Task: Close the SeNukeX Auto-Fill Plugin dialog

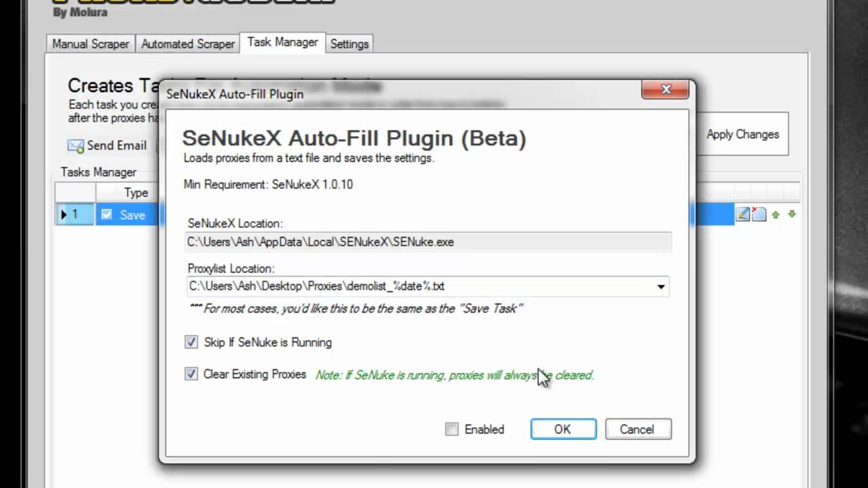Action: [665, 89]
